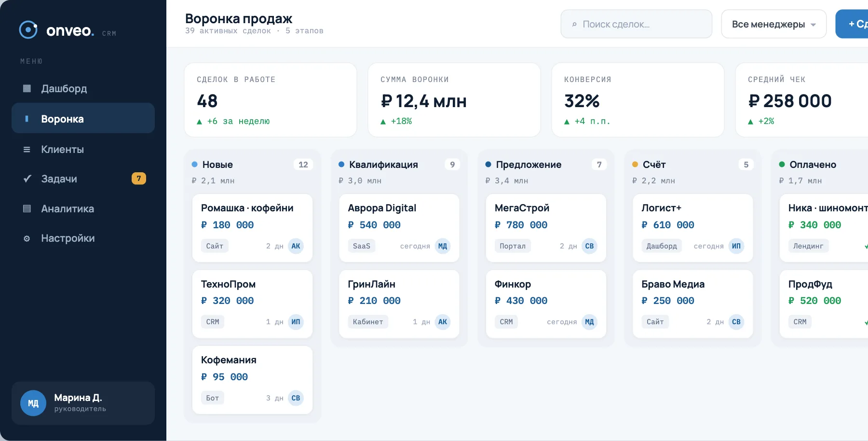Click СВ avatar on Кофемания card
The width and height of the screenshot is (868, 441).
[x=296, y=398]
